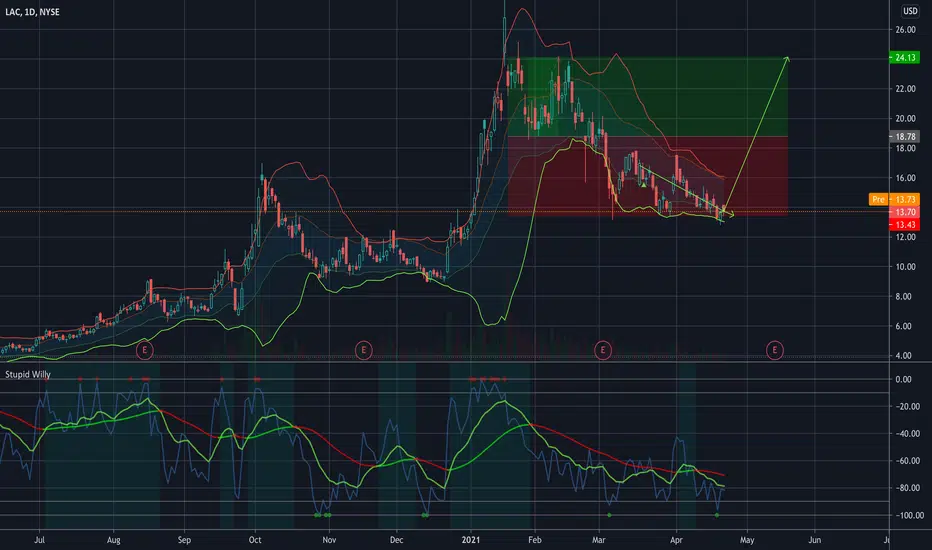Viewport: 932px width, 550px height.
Task: Click the Feb label on time axis
Action: 535,540
